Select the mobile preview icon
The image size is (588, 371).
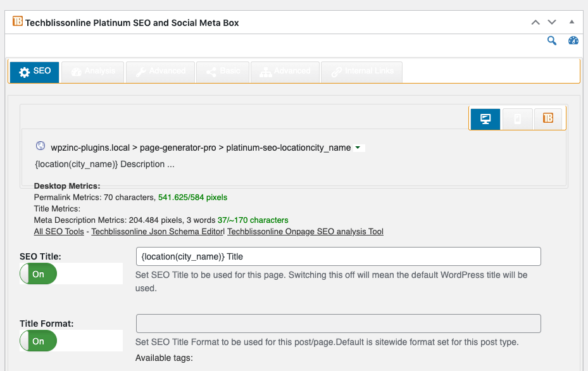[517, 119]
